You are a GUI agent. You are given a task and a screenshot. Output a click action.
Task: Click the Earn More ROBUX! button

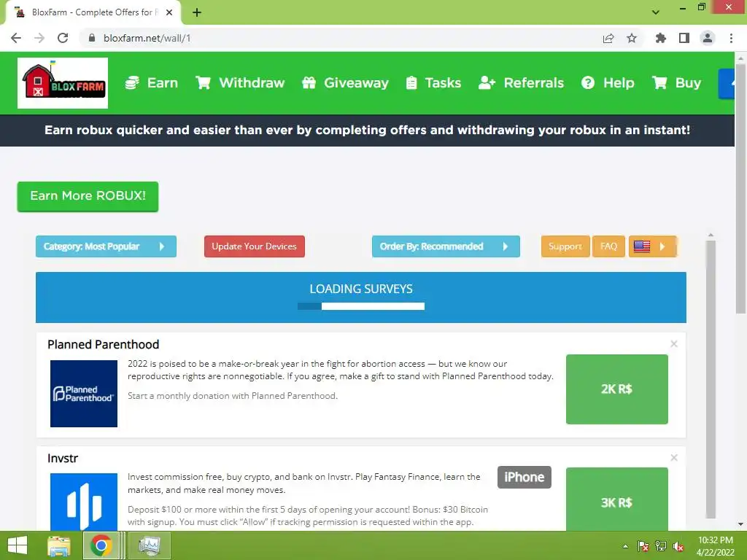click(x=88, y=196)
